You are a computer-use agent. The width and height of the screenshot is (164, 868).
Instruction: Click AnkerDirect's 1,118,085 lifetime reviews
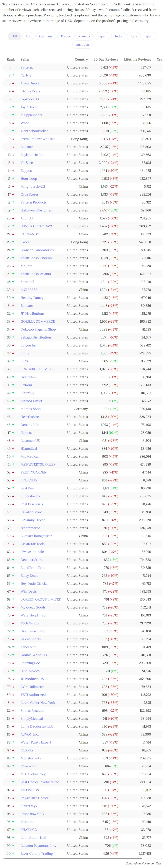coord(144,83)
